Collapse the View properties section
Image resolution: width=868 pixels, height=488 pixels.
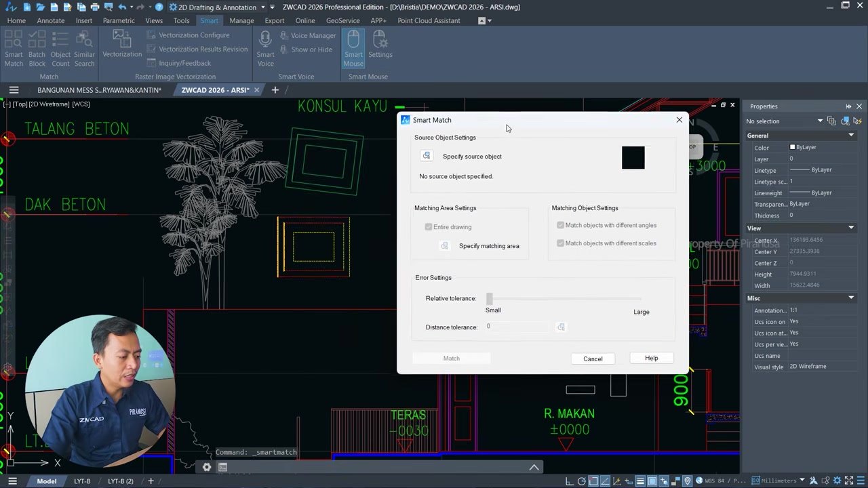click(x=851, y=228)
